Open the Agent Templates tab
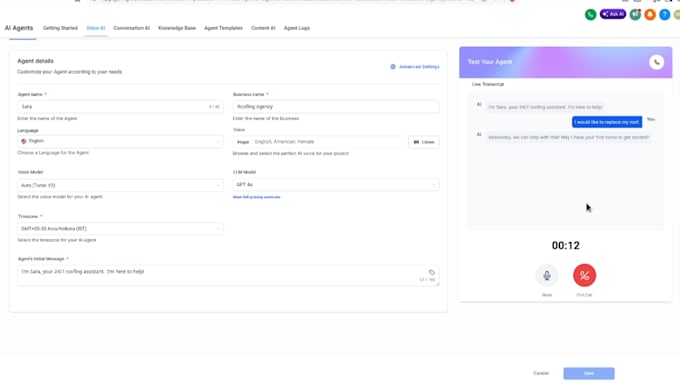This screenshot has height=384, width=680. 223,28
